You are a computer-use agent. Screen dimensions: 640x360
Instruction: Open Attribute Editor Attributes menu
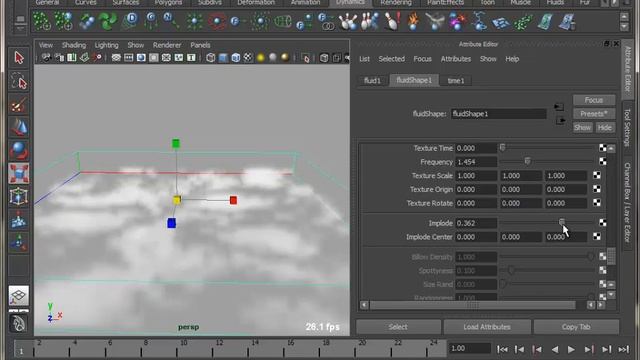pyautogui.click(x=456, y=59)
